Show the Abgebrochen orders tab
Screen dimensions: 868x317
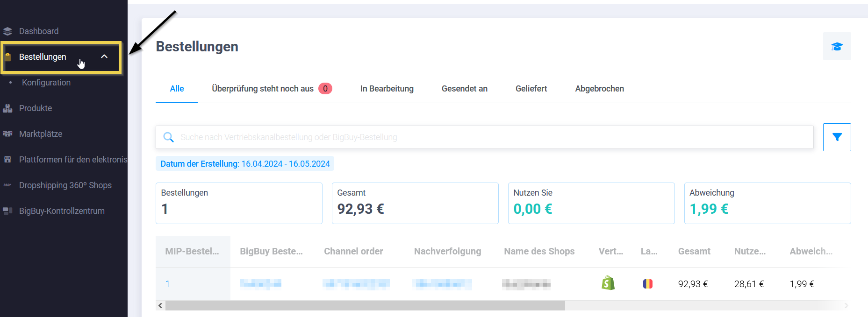pyautogui.click(x=599, y=89)
